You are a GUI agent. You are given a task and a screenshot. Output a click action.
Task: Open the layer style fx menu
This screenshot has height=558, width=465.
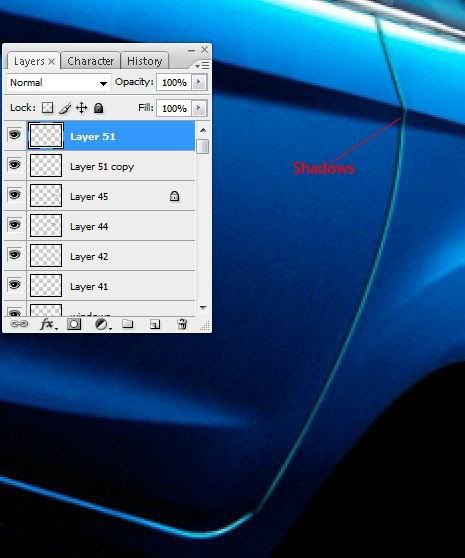tap(48, 324)
